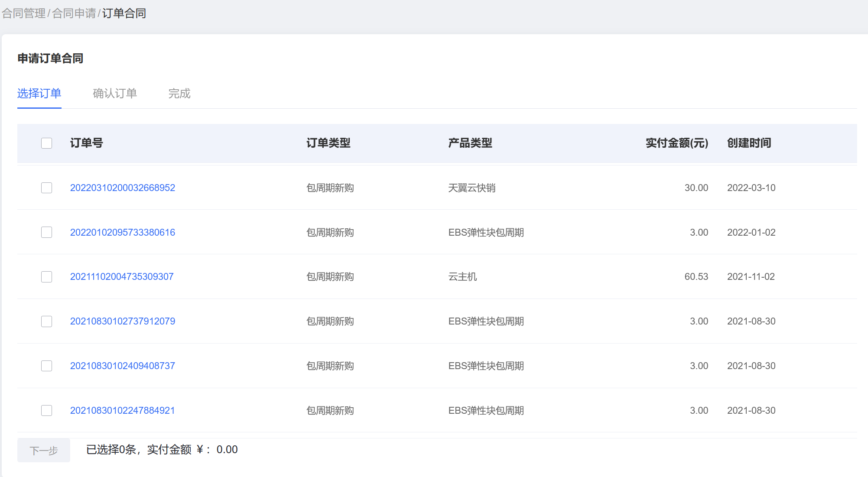Click the 创建时间 column header
868x477 pixels.
[x=749, y=143]
